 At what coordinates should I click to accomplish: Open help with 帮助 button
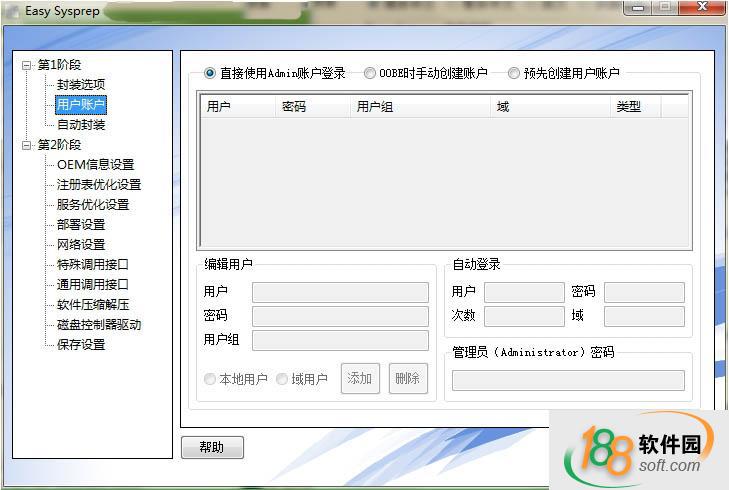212,447
